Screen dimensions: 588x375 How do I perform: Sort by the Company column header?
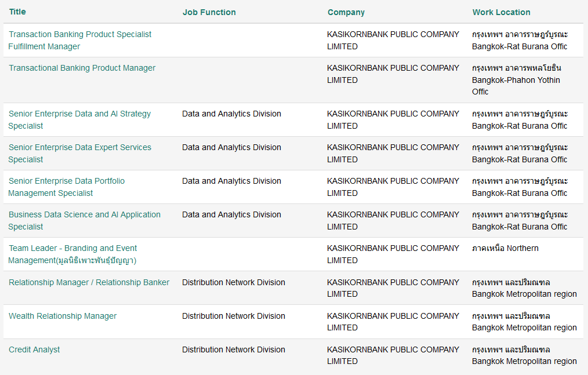point(346,12)
